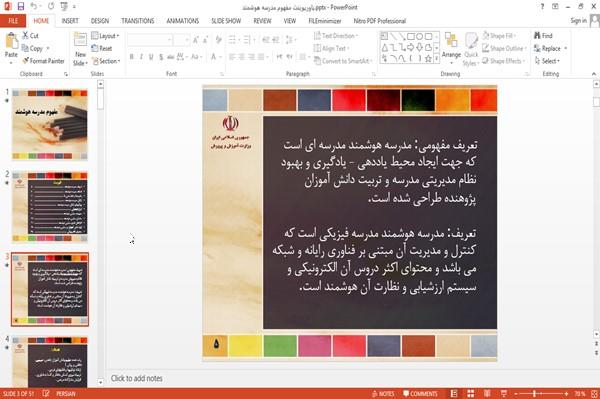The width and height of the screenshot is (600, 399).
Task: Increase font size icon
Action: click(x=196, y=40)
